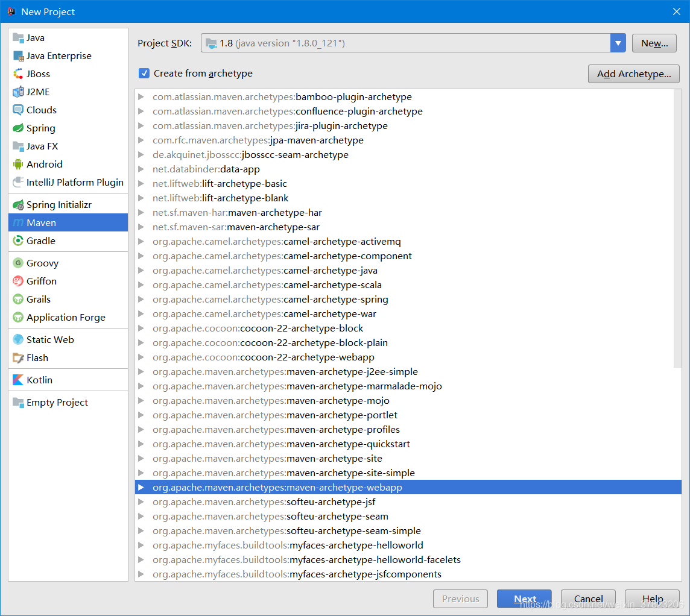Viewport: 690px width, 616px height.
Task: Click the JBoss colorful icon
Action: click(x=18, y=74)
